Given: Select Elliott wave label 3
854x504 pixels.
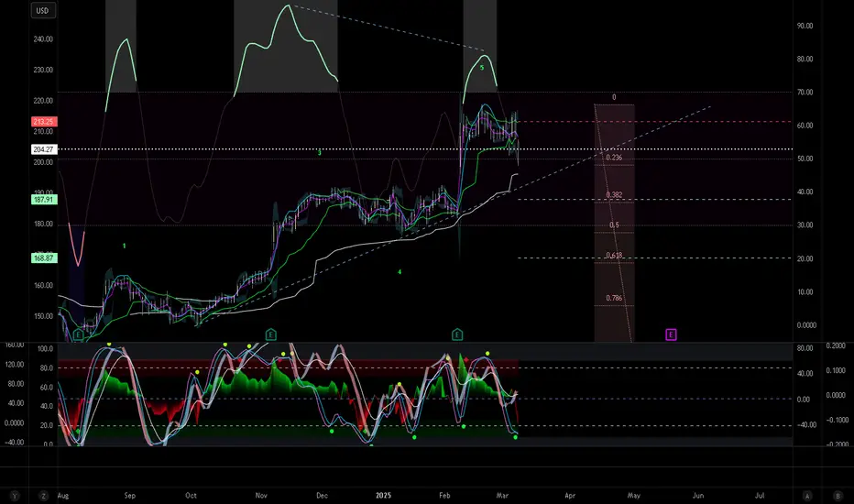Looking at the screenshot, I should (x=320, y=153).
